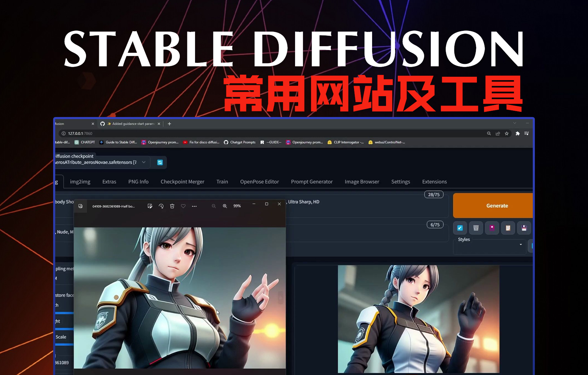Open the Styles dropdown
This screenshot has width=588, height=375.
tap(489, 247)
